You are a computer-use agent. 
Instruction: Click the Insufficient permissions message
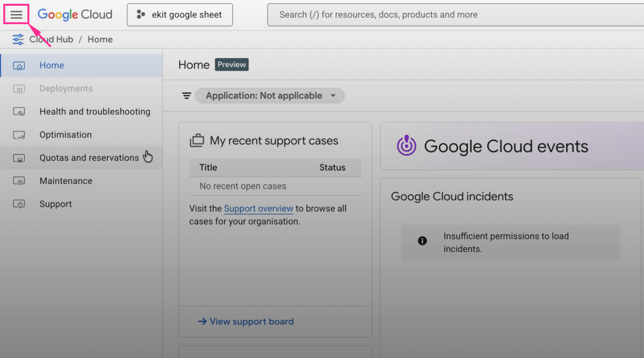(506, 242)
